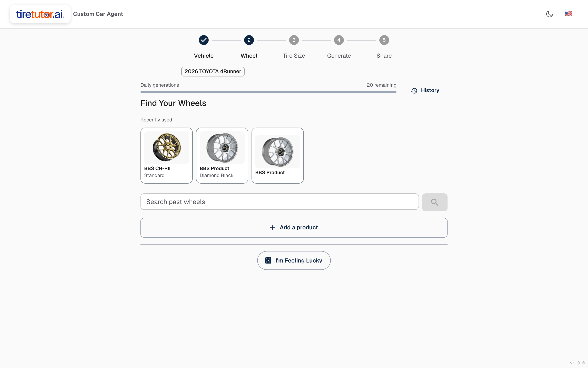Toggle dark mode with the moon icon
Viewport: 588px width, 368px height.
tap(549, 14)
